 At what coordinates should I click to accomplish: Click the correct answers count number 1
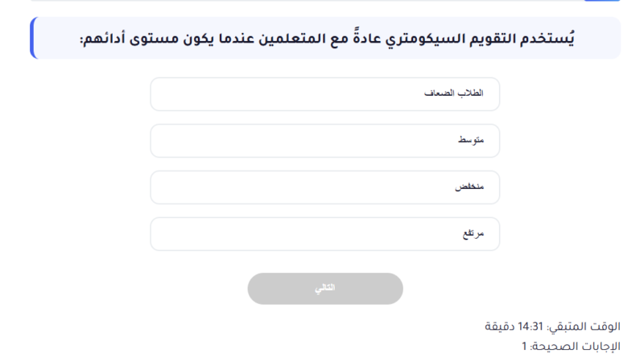click(524, 346)
